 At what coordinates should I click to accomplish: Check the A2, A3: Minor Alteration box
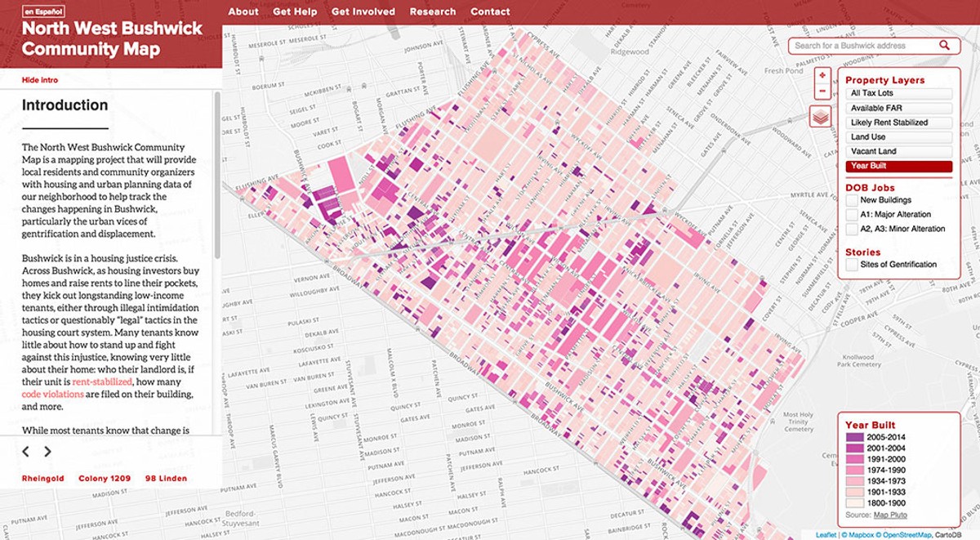(852, 230)
